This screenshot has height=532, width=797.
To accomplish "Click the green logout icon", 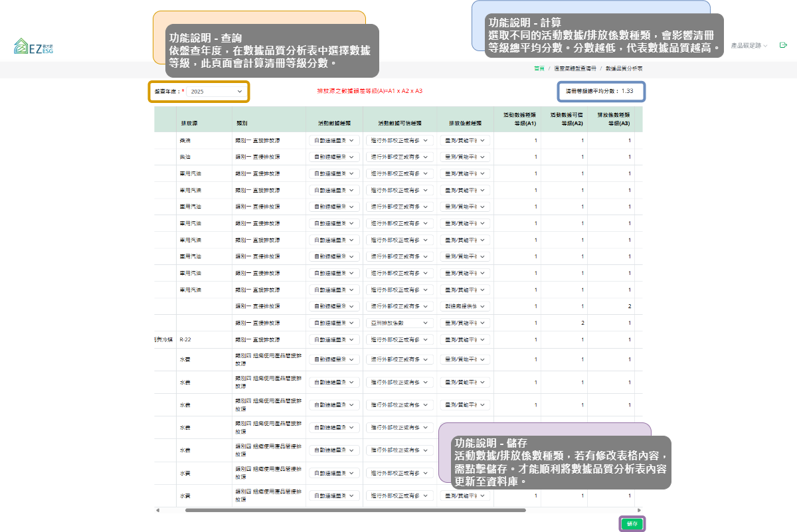I will coord(783,45).
